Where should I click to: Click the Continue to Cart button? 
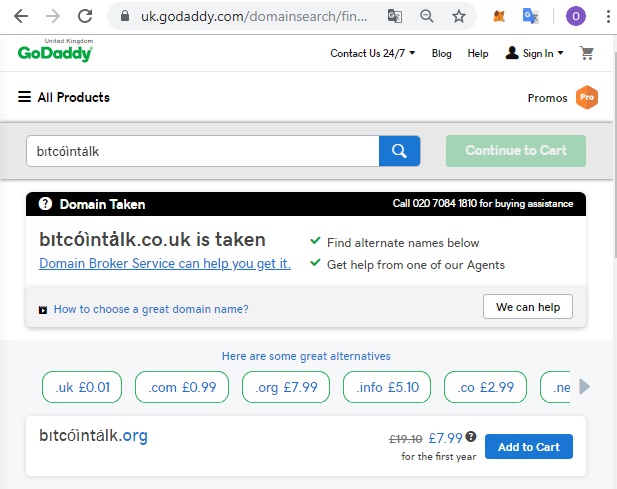pyautogui.click(x=516, y=151)
